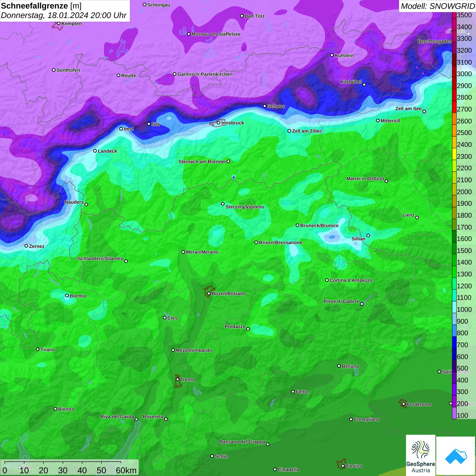Click the Bad Tölz location dot
The height and width of the screenshot is (476, 476).
(x=242, y=16)
